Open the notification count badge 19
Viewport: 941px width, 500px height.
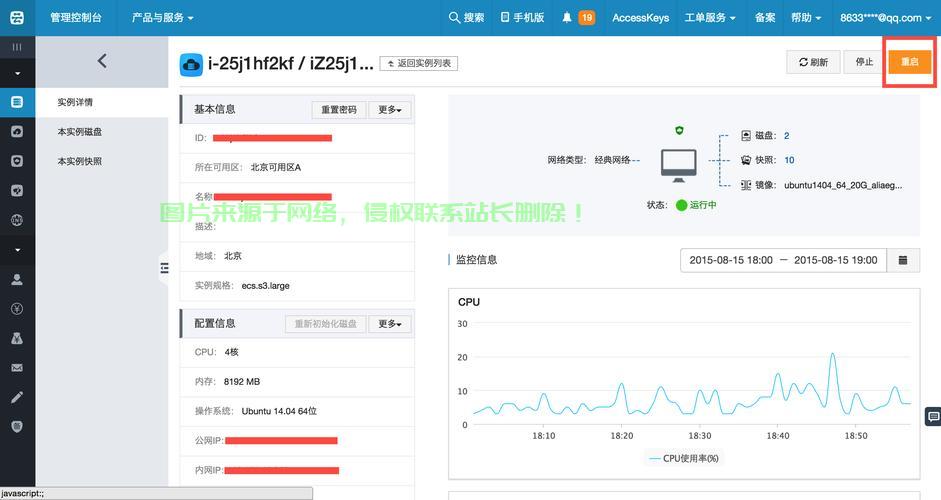587,17
